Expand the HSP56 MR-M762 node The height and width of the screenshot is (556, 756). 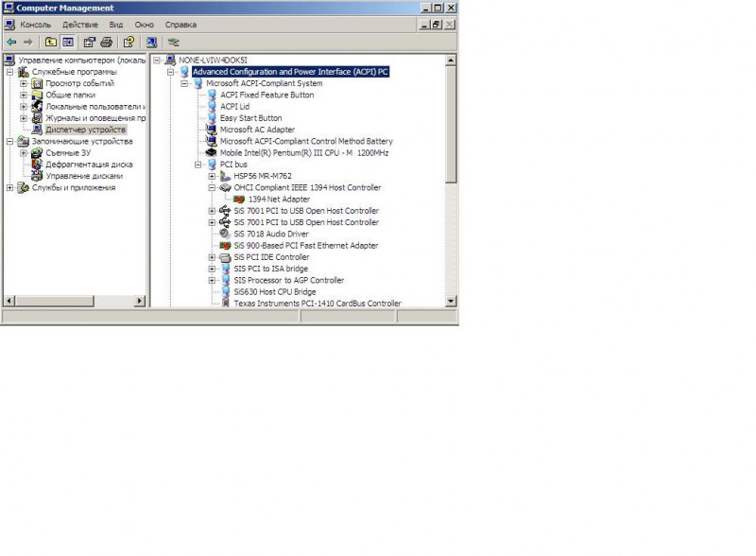tap(213, 176)
